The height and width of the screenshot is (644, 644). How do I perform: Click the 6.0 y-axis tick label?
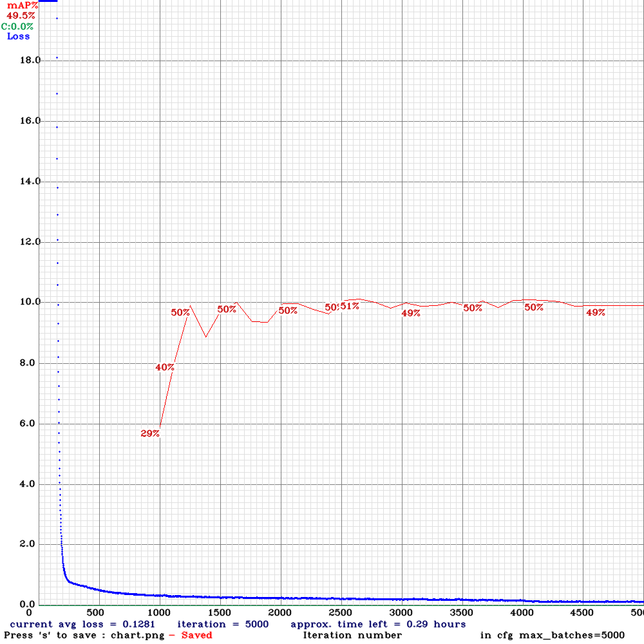[31, 424]
